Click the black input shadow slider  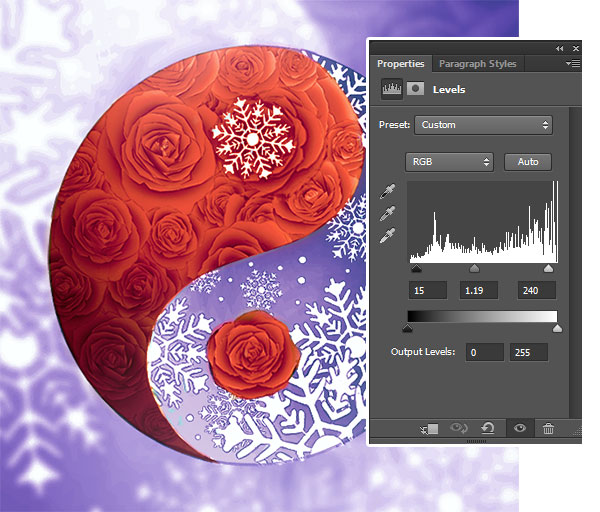[416, 268]
